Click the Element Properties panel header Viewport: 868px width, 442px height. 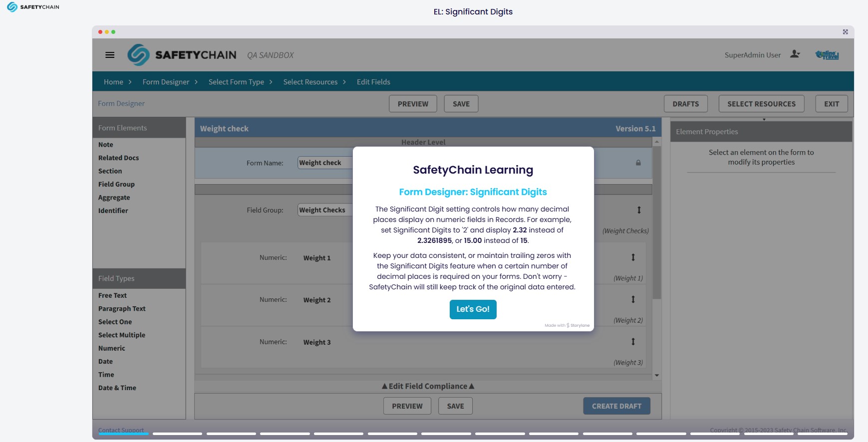click(761, 132)
